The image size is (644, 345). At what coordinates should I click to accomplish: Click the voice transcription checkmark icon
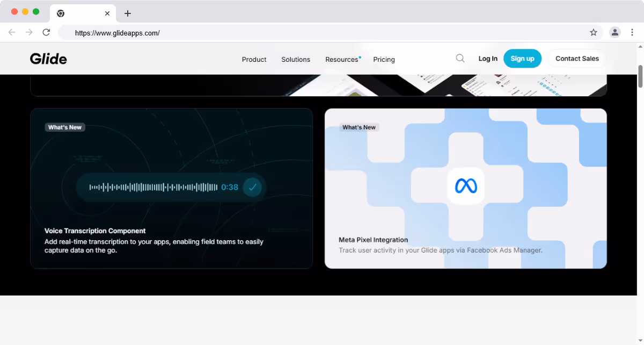[x=252, y=187]
